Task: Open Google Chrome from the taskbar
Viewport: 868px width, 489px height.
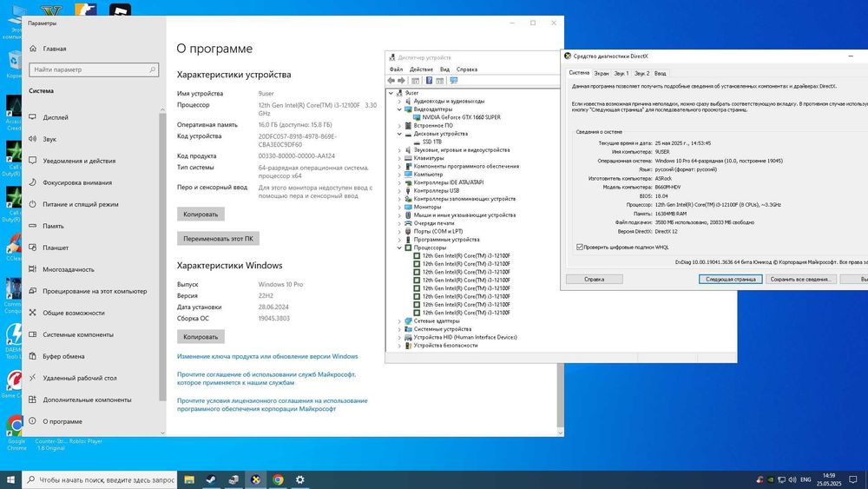Action: [x=278, y=479]
